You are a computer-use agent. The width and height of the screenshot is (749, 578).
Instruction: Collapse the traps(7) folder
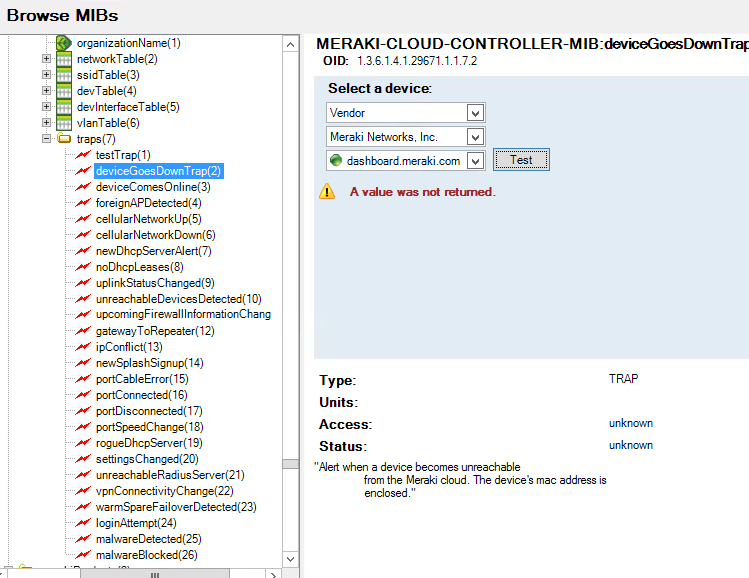click(46, 139)
